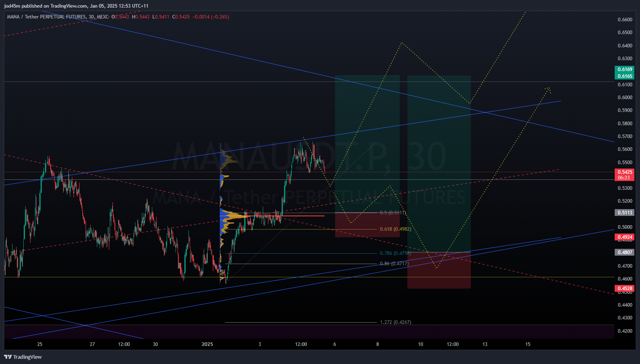Click the 0.5700 price axis label

[625, 136]
